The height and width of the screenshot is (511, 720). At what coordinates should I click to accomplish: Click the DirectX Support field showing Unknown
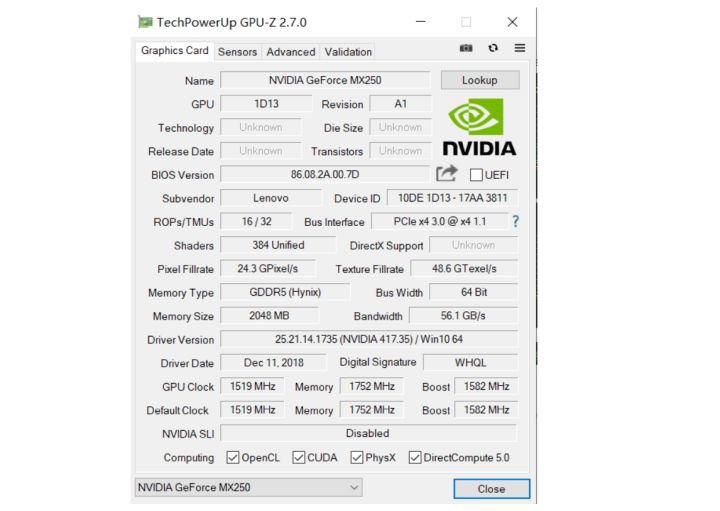(x=473, y=245)
